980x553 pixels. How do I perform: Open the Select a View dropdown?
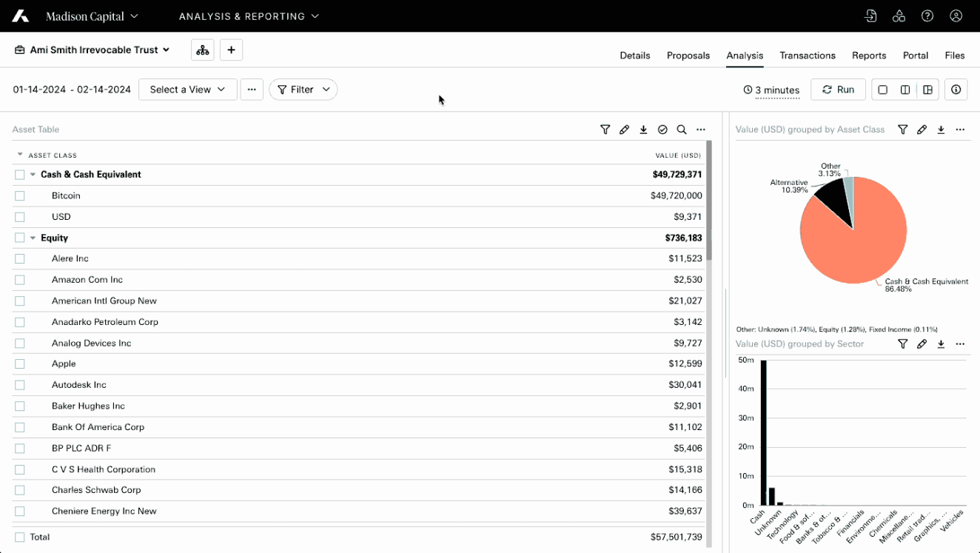pos(187,90)
